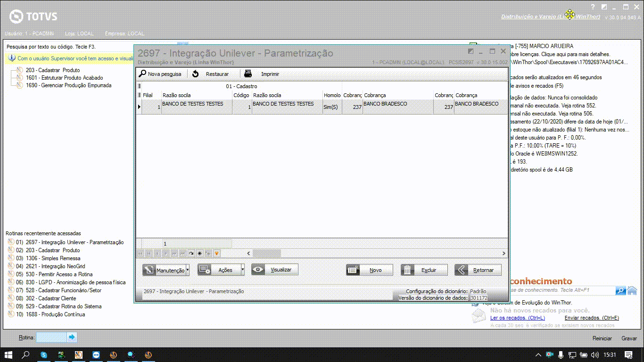This screenshot has height=362, width=644.
Task: Click the orange filter navigator icon
Action: point(217,254)
